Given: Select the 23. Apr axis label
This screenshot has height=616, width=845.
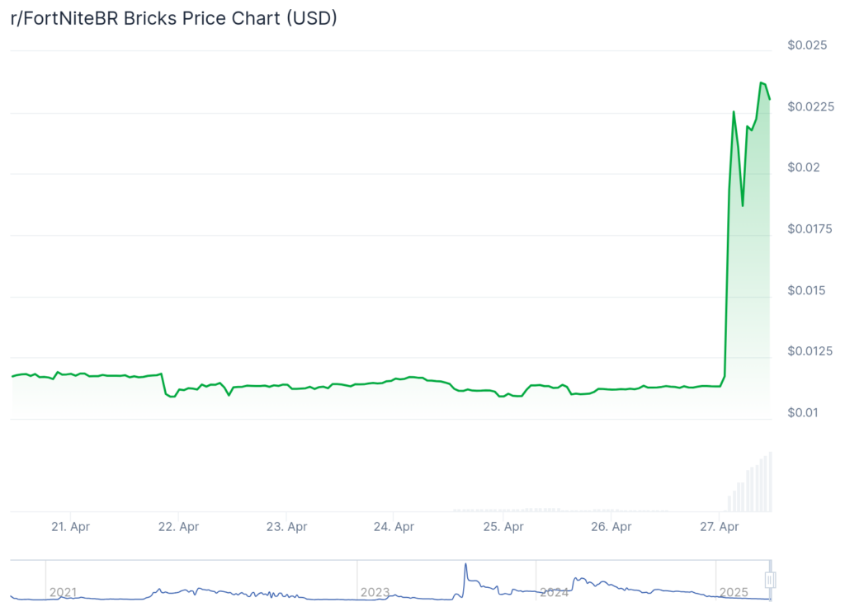Looking at the screenshot, I should 286,526.
